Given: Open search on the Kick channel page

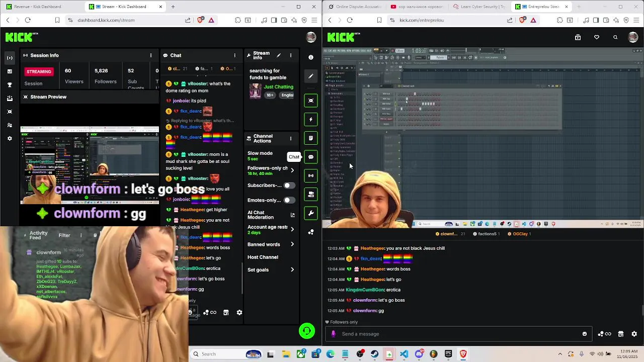Looking at the screenshot, I should (x=615, y=37).
